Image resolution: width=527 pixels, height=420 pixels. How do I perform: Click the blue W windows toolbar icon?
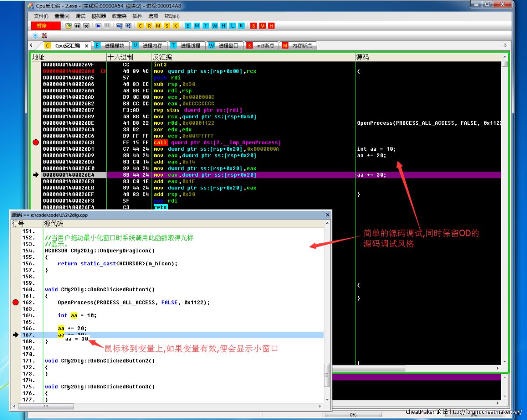[x=214, y=26]
